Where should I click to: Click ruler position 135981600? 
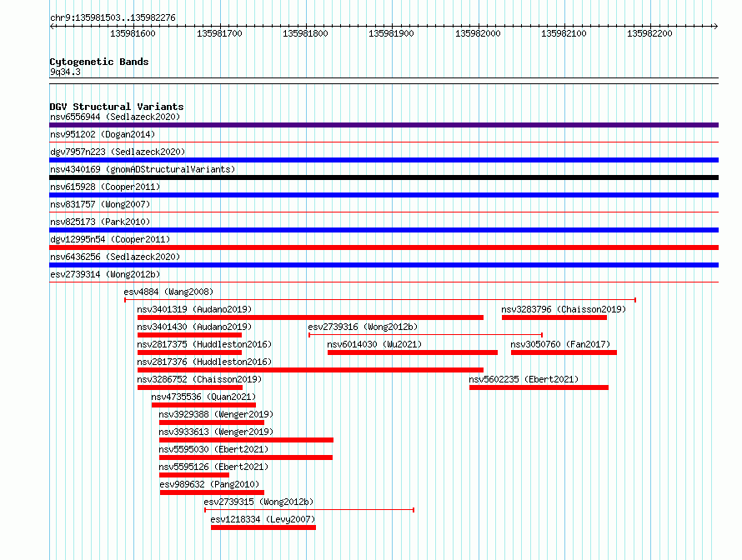[x=133, y=33]
